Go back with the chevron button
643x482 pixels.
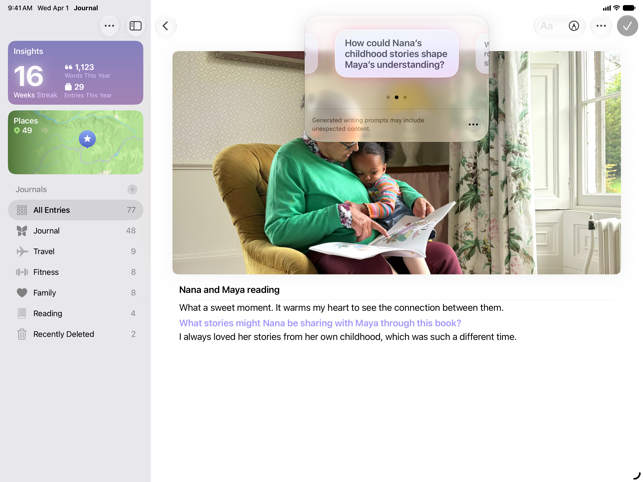166,26
